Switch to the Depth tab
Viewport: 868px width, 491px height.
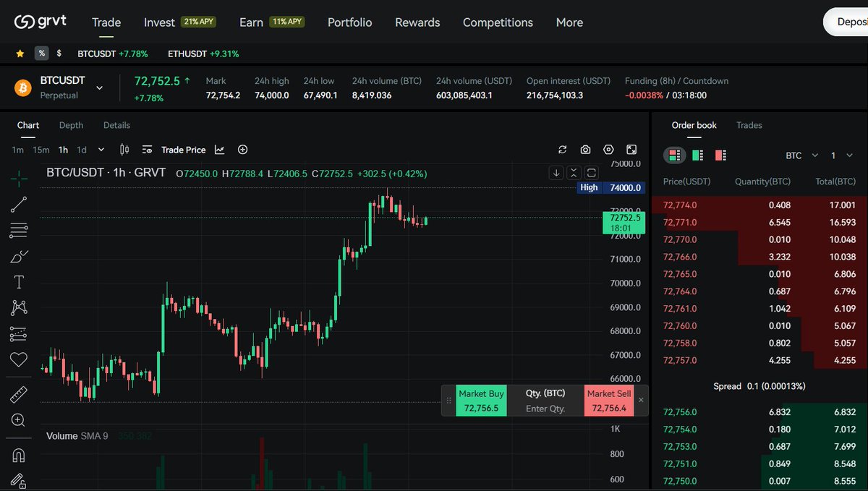(71, 125)
